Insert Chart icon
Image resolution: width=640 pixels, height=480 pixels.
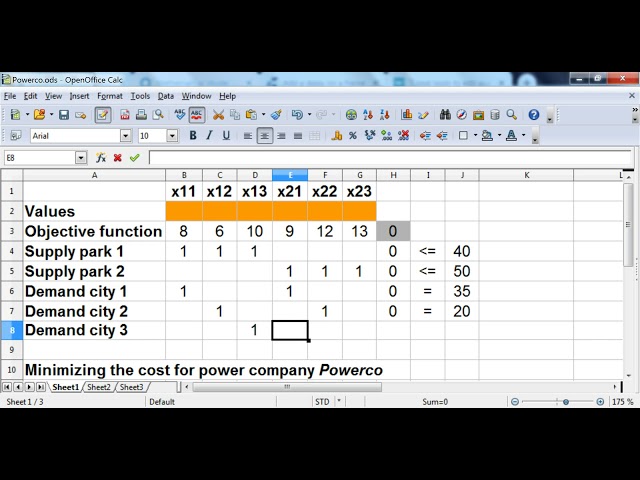click(x=407, y=115)
